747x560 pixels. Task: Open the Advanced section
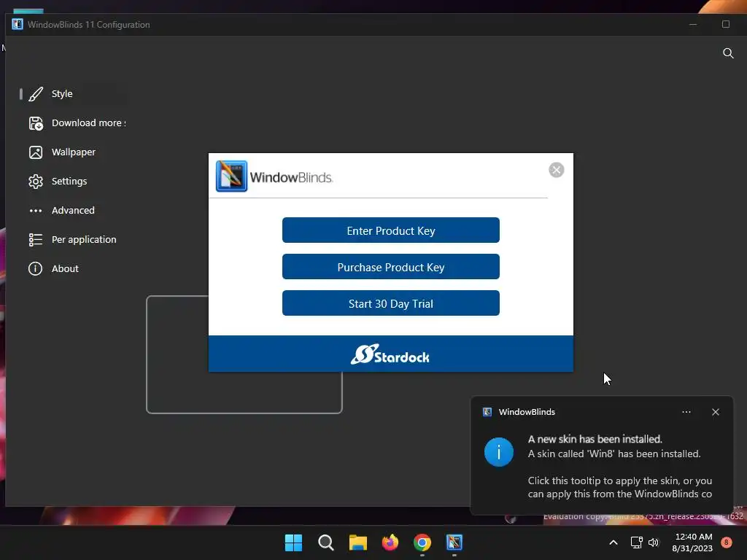pyautogui.click(x=71, y=210)
